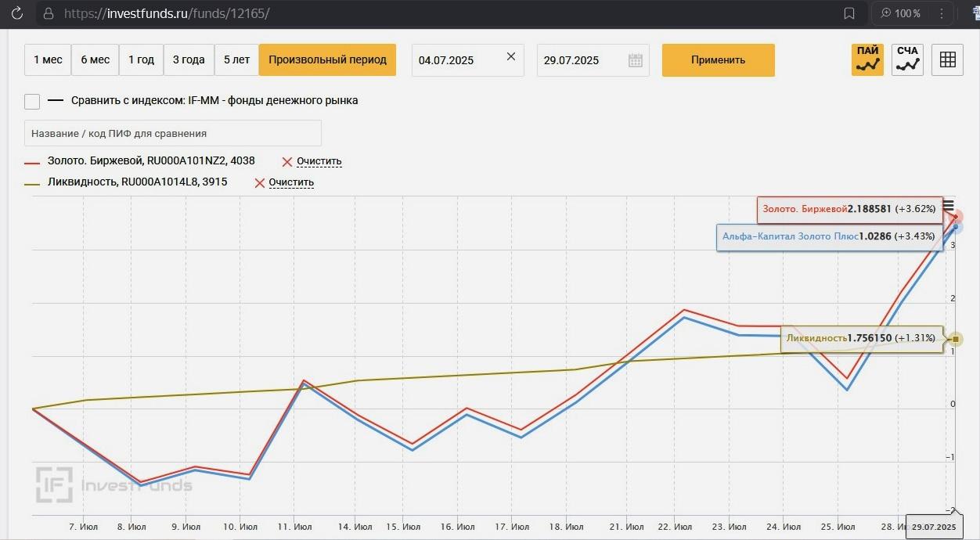This screenshot has width=980, height=540.
Task: Select the 5 лет period tab
Action: 236,59
